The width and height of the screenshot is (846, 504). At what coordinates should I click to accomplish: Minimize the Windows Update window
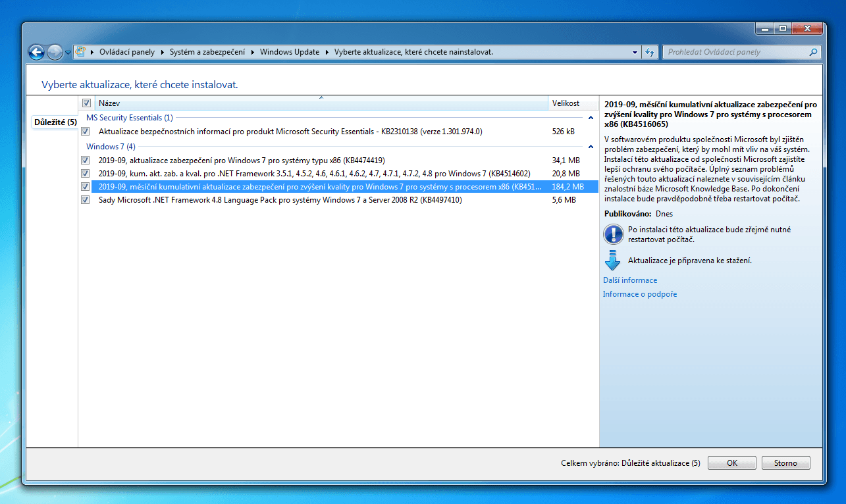(x=764, y=28)
